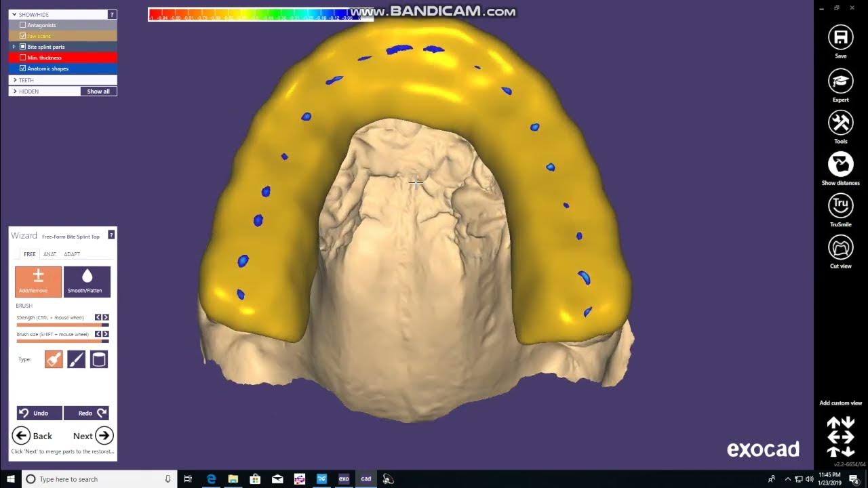The height and width of the screenshot is (488, 868).
Task: Collapse the SHOW/HIDE section
Action: (x=15, y=14)
